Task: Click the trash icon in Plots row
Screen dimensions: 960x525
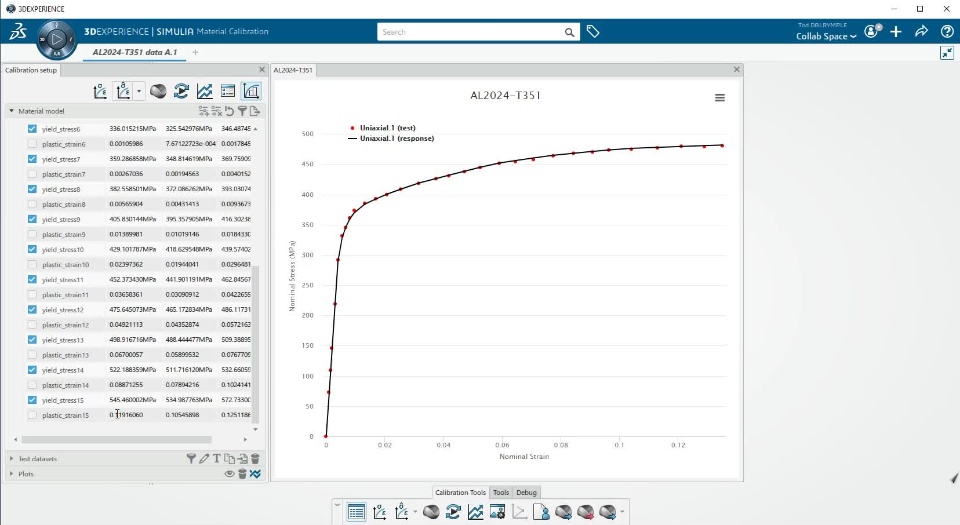Action: tap(242, 474)
